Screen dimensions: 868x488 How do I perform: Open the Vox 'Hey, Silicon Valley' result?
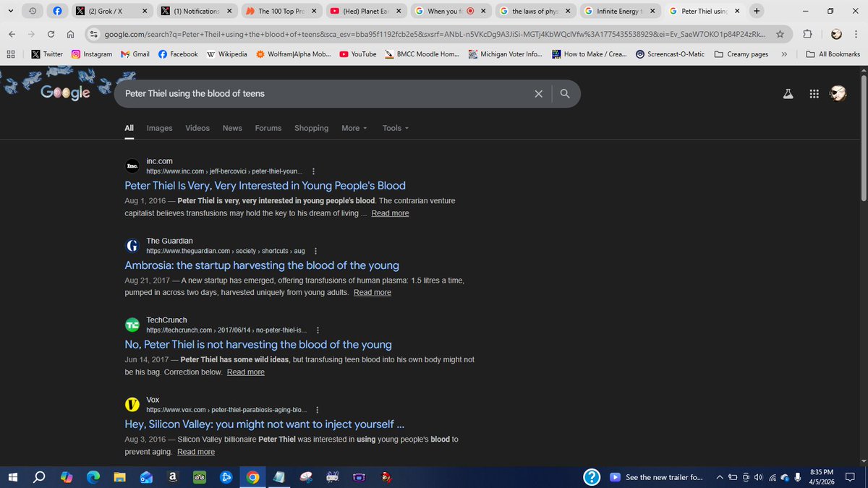tap(265, 424)
